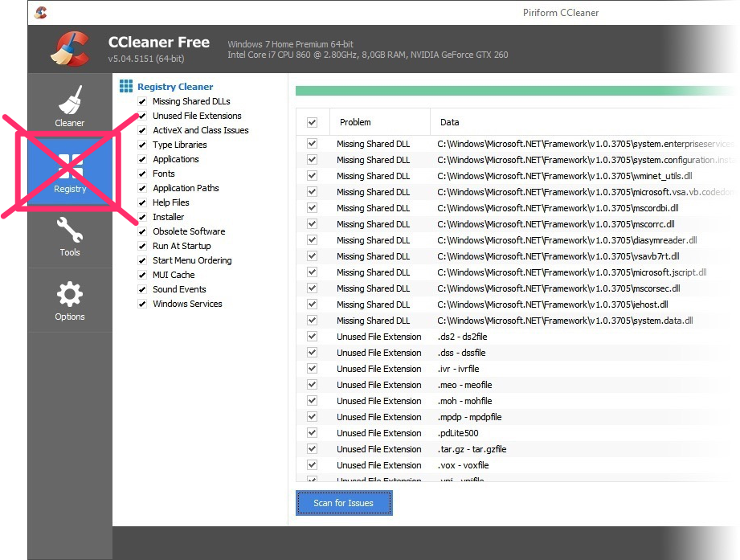Toggle checkbox for .meo - meofile row

[x=312, y=385]
